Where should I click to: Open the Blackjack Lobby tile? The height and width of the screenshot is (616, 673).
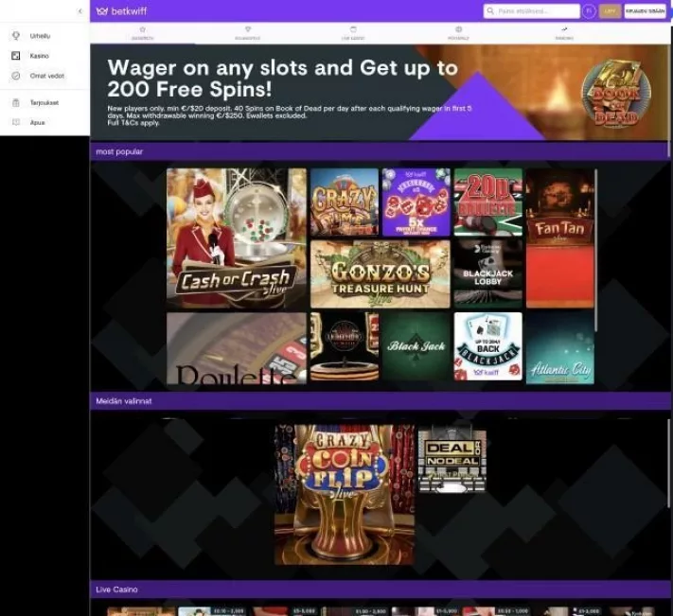(488, 273)
